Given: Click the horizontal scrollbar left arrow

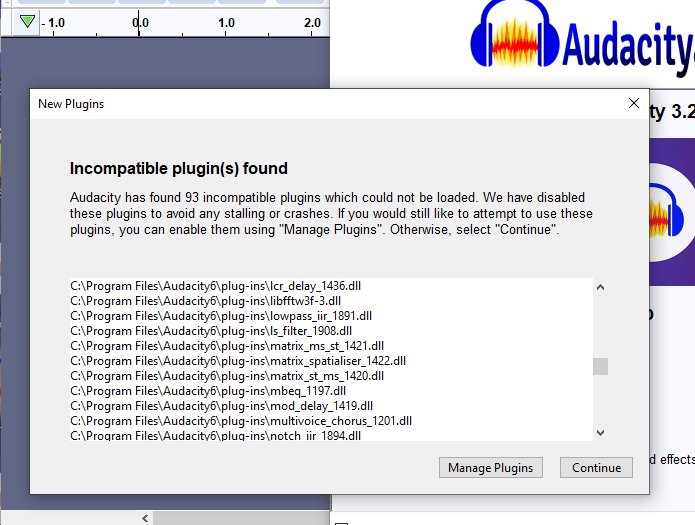Looking at the screenshot, I should (146, 518).
